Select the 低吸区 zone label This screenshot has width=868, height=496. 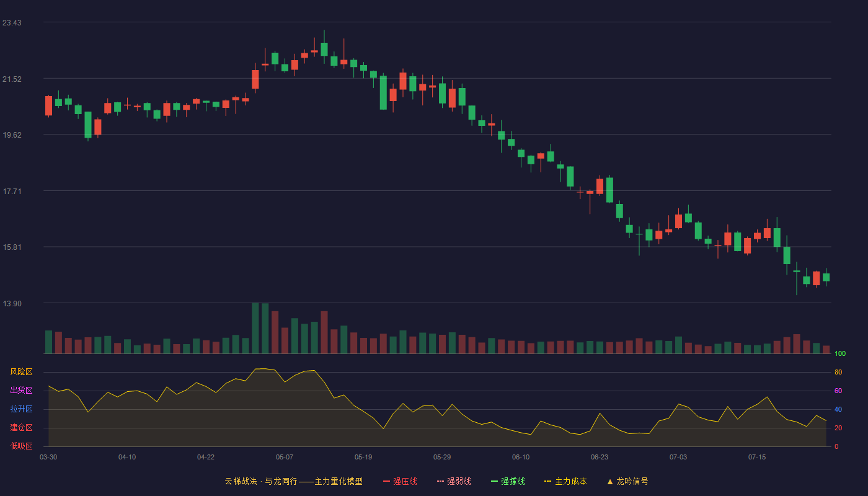21,446
